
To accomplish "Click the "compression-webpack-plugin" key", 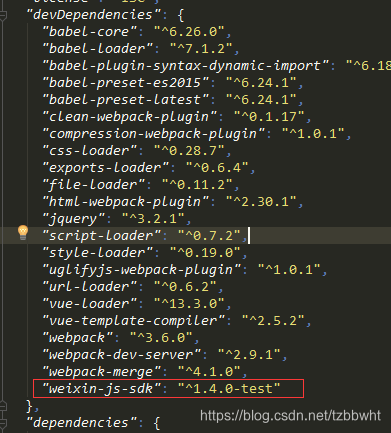I will coord(153,134).
